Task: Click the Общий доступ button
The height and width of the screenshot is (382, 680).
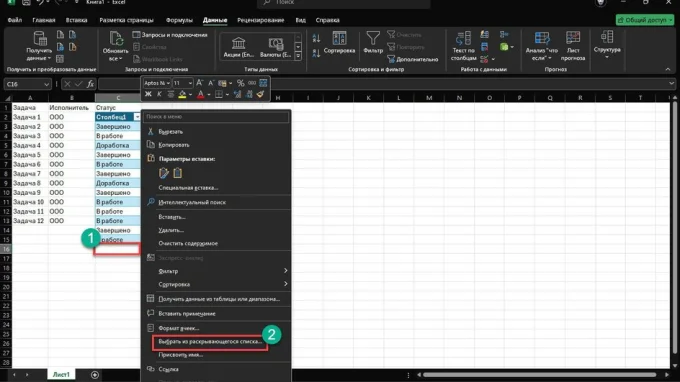Action: 645,20
